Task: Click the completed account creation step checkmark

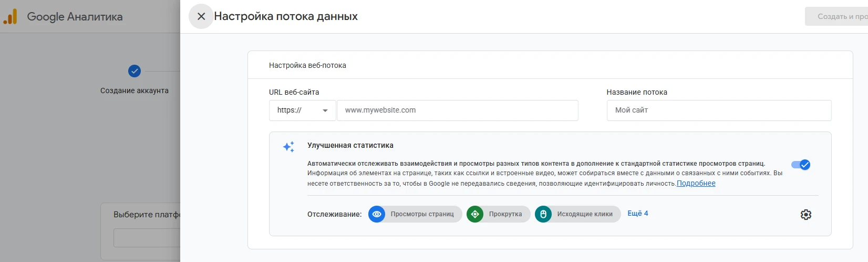Action: [135, 70]
